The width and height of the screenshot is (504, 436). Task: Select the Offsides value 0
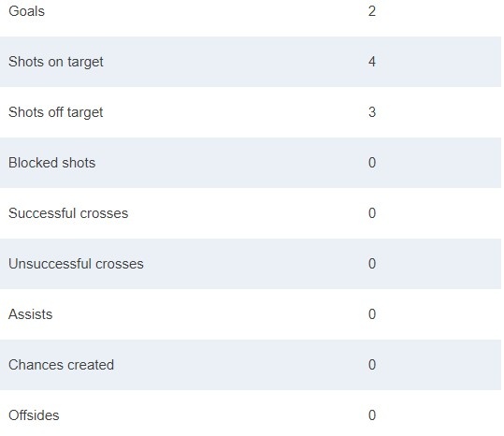point(372,415)
